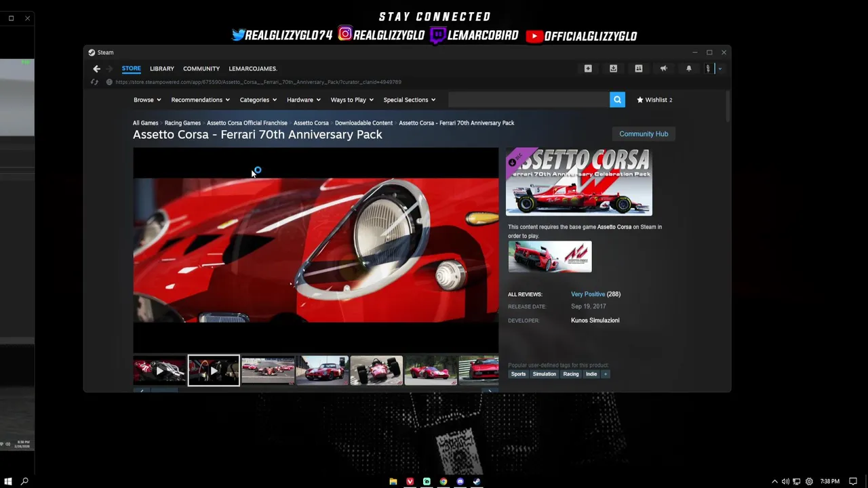The image size is (868, 488).
Task: Open the Very Positive reviews link
Action: point(588,294)
